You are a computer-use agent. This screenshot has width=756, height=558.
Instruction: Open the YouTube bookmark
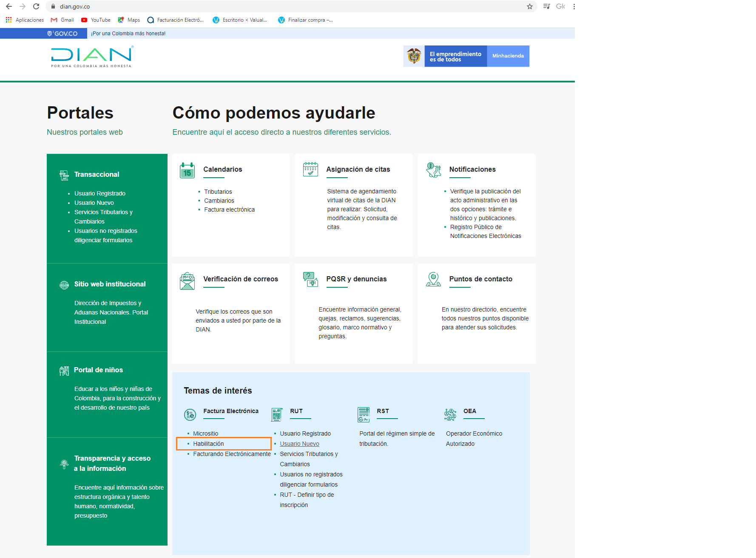(96, 20)
